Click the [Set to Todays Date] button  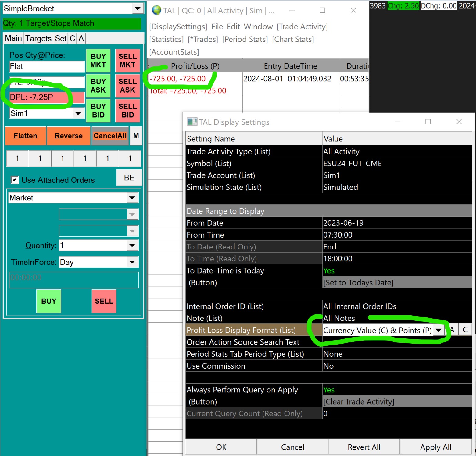pyautogui.click(x=397, y=283)
